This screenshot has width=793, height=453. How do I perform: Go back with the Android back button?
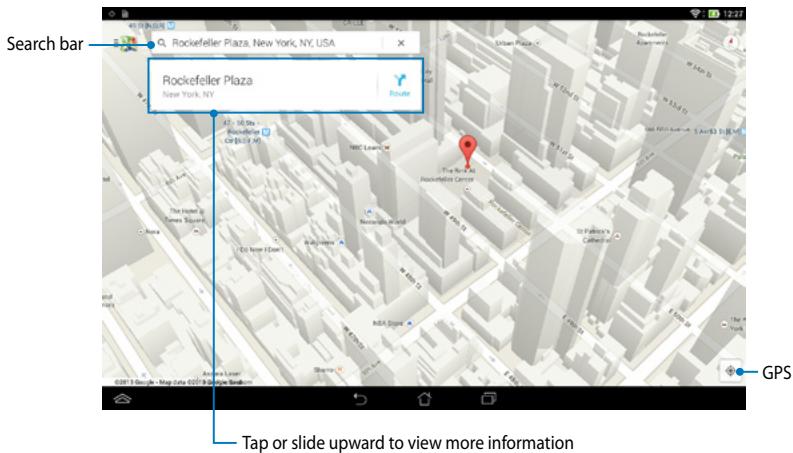tap(360, 399)
